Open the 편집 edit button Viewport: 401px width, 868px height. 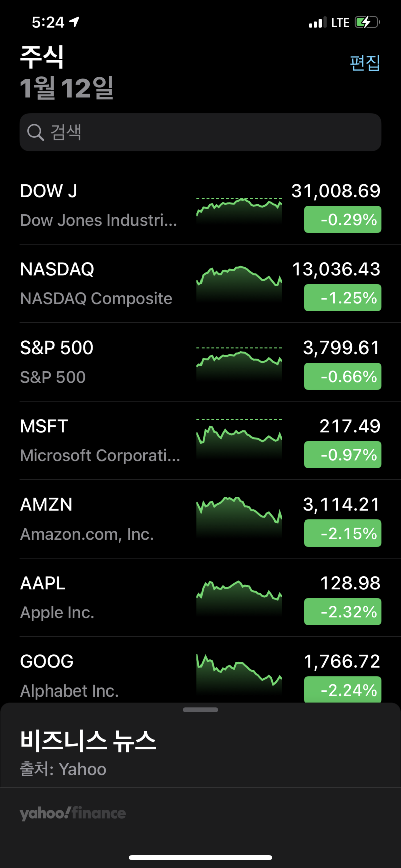coord(365,63)
